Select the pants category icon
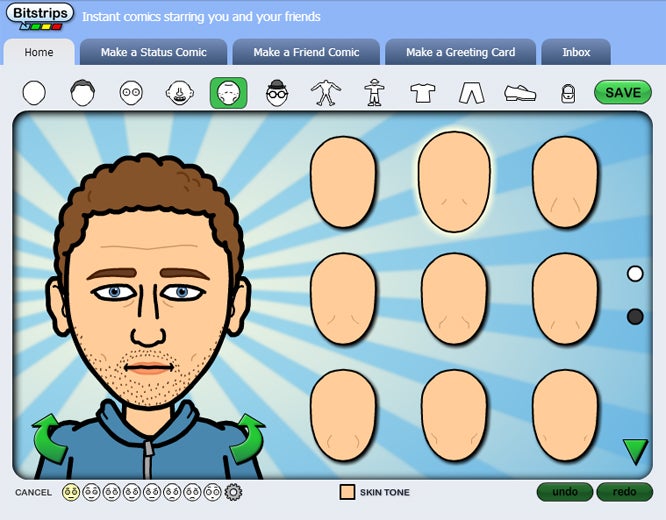This screenshot has width=666, height=520. pyautogui.click(x=470, y=93)
